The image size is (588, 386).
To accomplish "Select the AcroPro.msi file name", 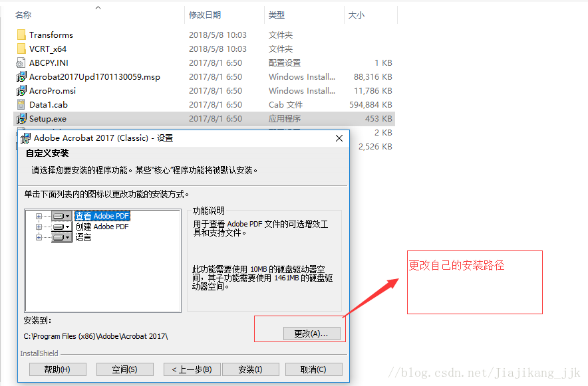I will point(53,90).
